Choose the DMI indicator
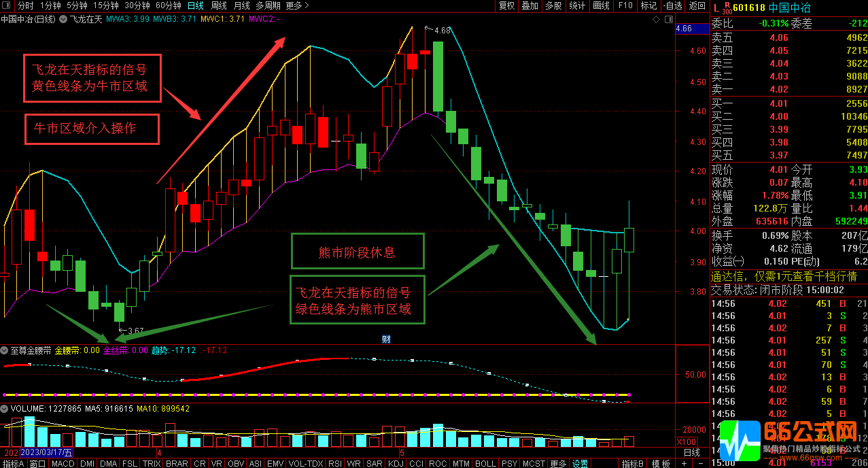The height and width of the screenshot is (468, 868). pos(87,463)
